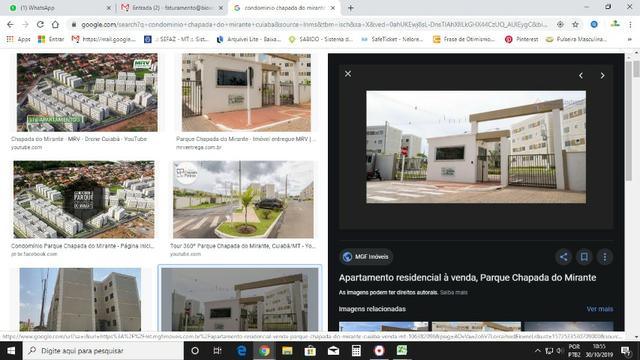Close the WhatsApp tab
Viewport: 640px width, 360px height.
109,8
